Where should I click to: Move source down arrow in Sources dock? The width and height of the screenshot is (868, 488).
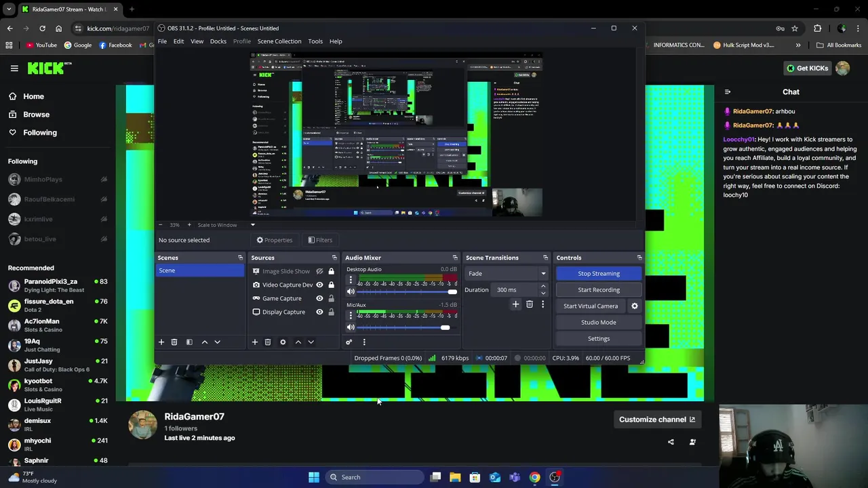(x=311, y=342)
